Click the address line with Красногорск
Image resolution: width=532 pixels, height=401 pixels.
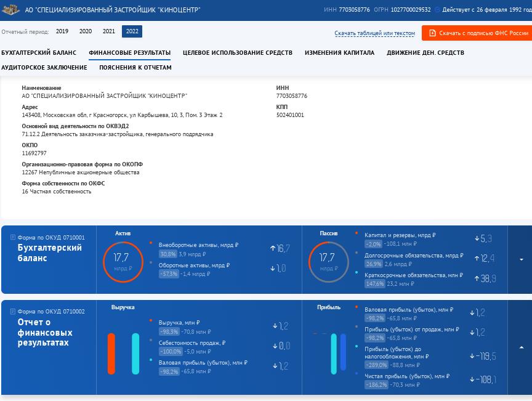click(122, 115)
